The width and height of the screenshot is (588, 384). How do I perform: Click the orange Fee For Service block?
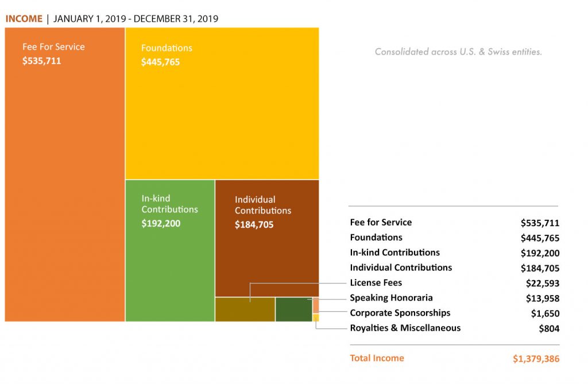[64, 174]
